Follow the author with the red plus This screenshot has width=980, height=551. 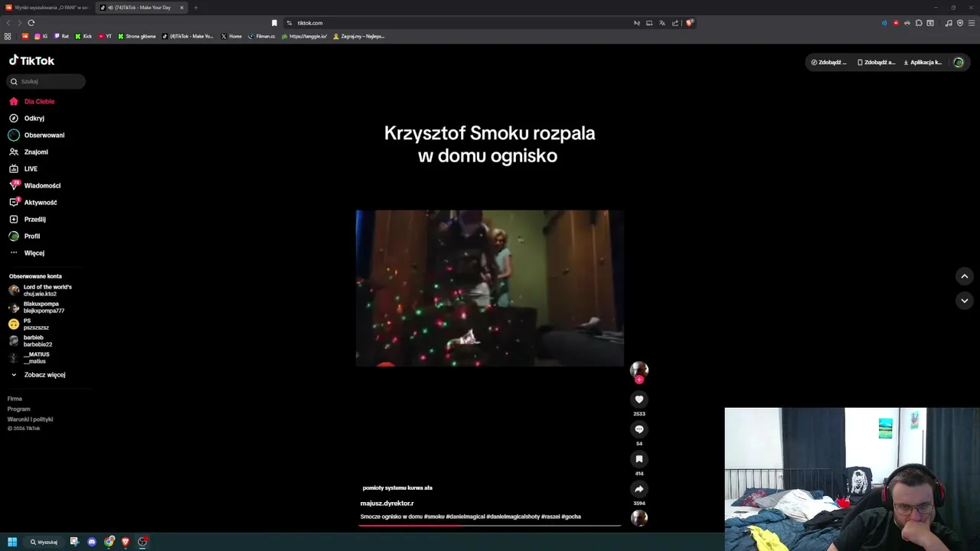click(x=639, y=380)
